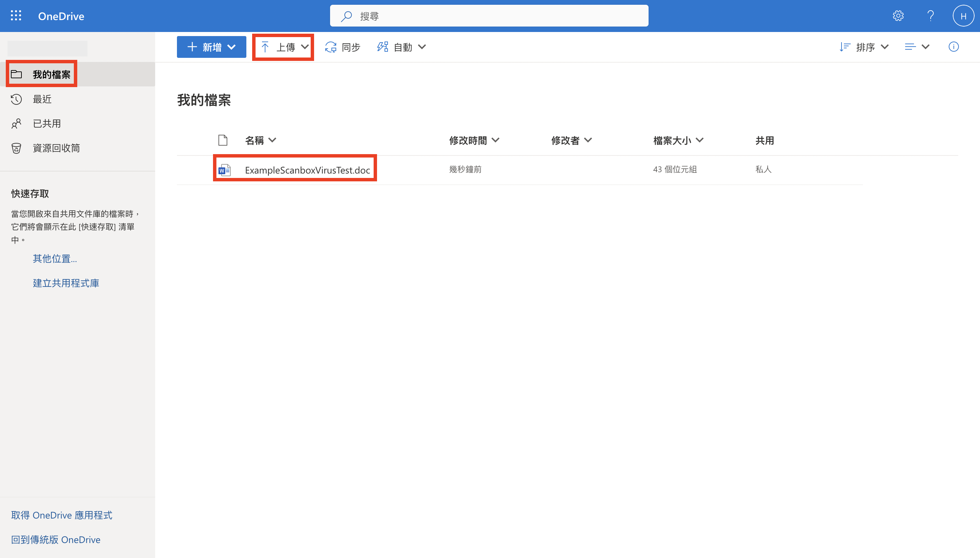This screenshot has height=558, width=980.
Task: Expand the 自動 automate chevron
Action: [422, 47]
